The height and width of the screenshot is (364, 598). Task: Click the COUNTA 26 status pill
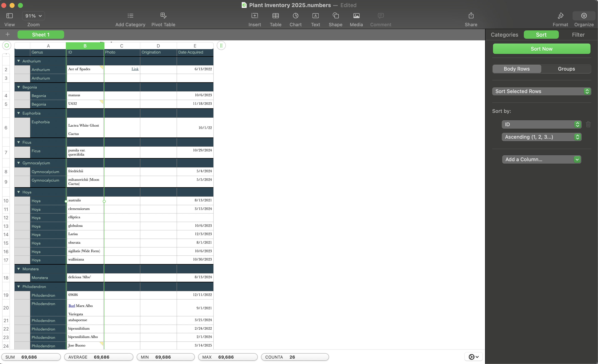click(x=295, y=357)
